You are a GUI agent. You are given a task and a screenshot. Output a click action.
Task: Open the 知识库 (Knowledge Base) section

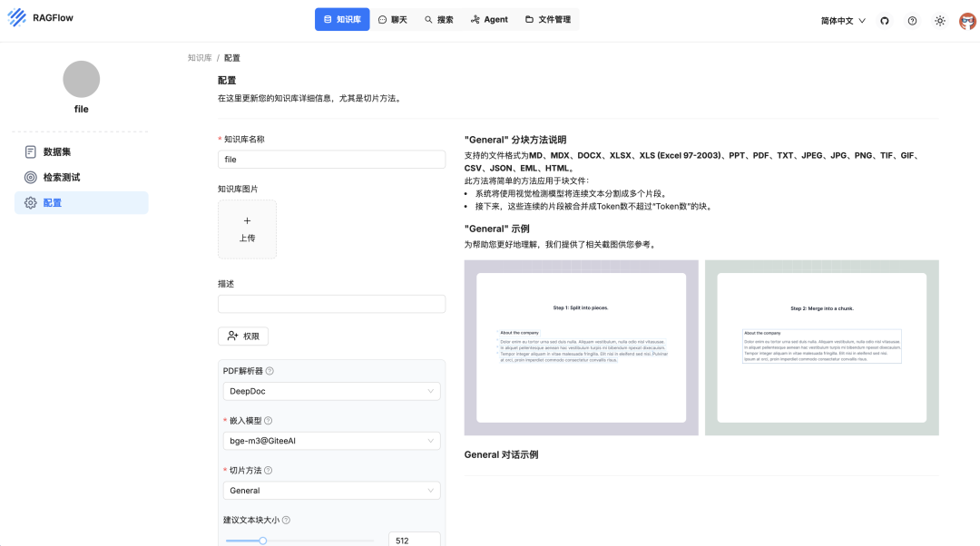(342, 18)
